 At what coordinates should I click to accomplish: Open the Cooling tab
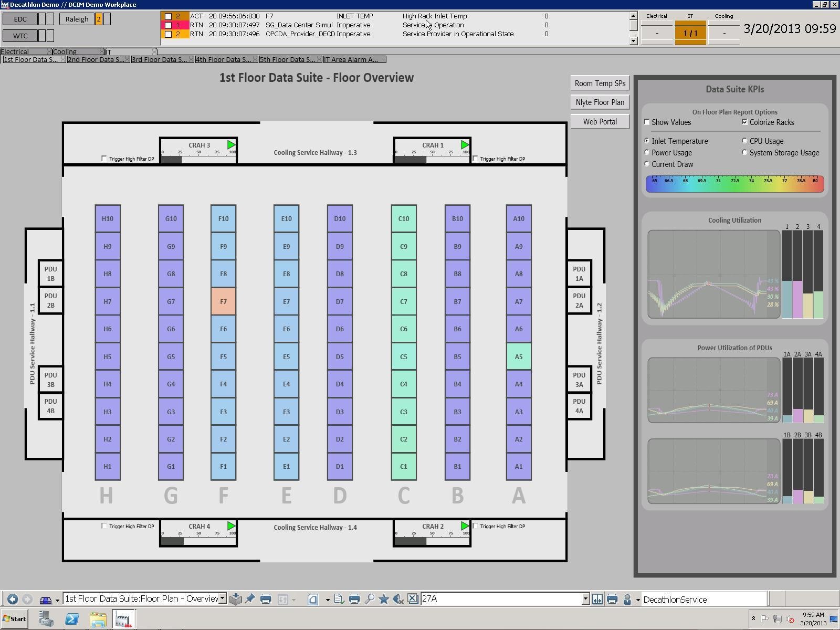[x=65, y=52]
